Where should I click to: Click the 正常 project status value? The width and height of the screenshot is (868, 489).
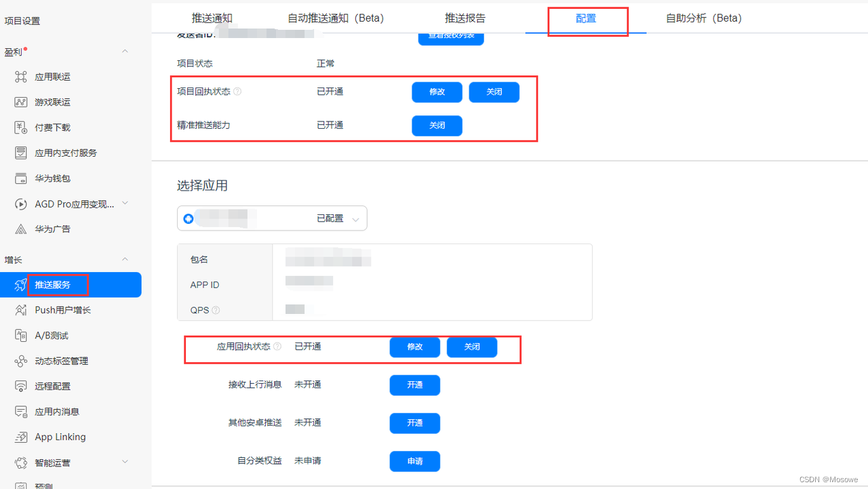coord(325,64)
